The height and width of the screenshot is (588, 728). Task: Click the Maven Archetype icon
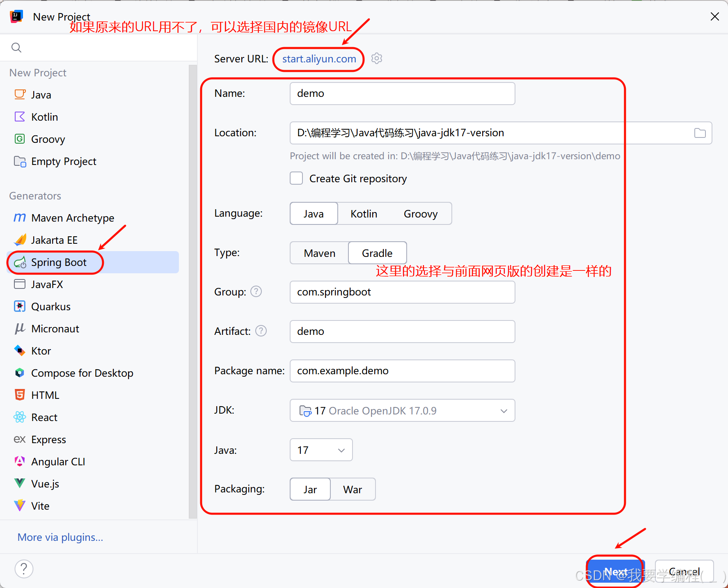click(20, 218)
